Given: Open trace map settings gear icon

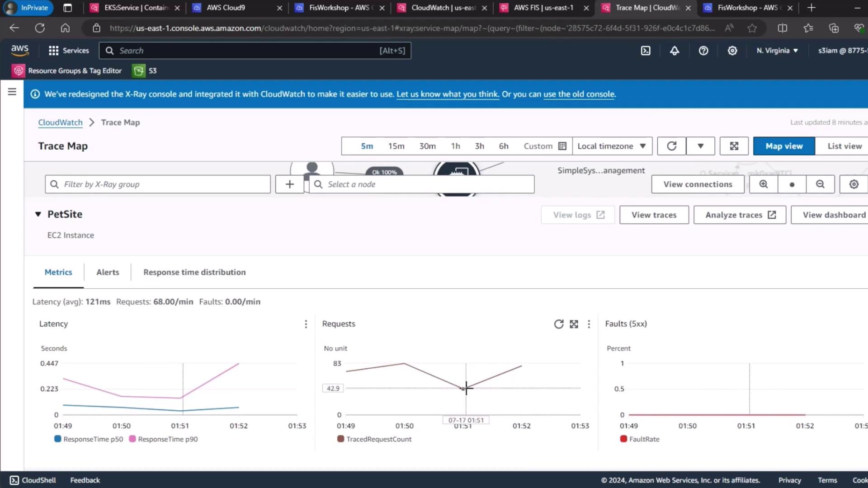Looking at the screenshot, I should (854, 184).
